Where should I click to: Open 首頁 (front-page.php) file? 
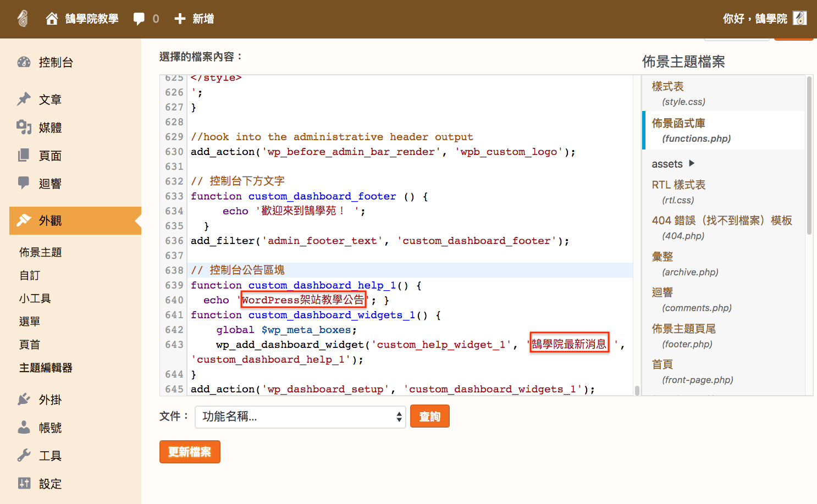692,372
